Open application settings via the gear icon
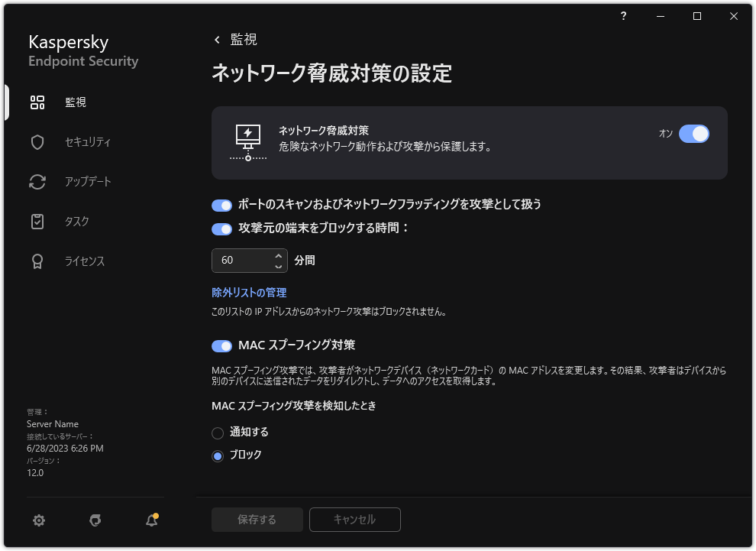Image resolution: width=756 pixels, height=551 pixels. pyautogui.click(x=38, y=520)
